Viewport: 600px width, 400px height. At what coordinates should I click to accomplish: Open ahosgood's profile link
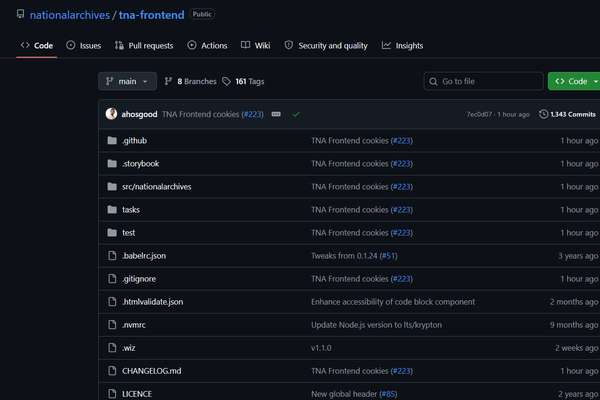139,114
